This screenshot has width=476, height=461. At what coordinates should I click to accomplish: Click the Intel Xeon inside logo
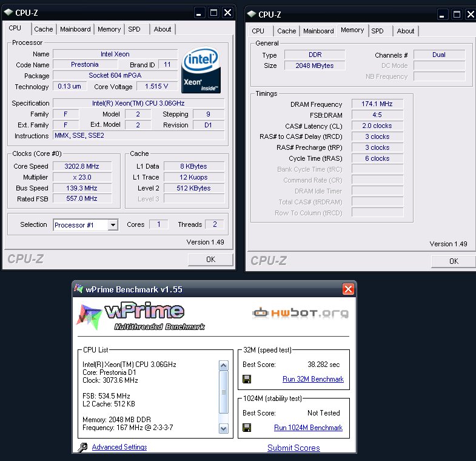pyautogui.click(x=201, y=70)
